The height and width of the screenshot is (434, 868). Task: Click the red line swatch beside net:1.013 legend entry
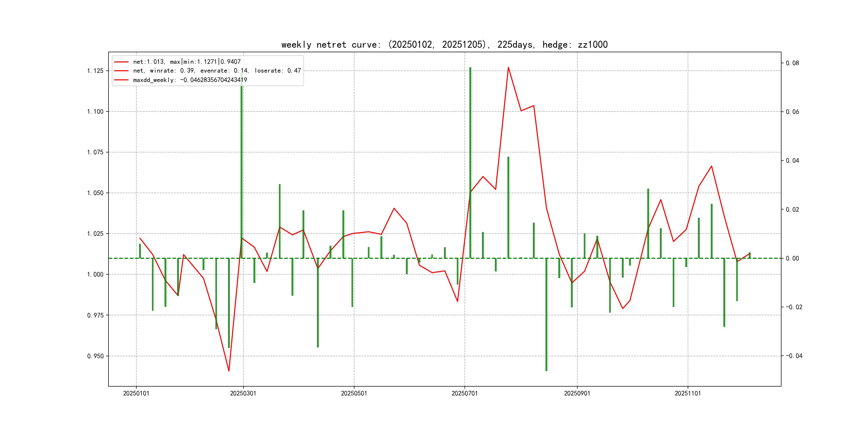click(x=121, y=62)
